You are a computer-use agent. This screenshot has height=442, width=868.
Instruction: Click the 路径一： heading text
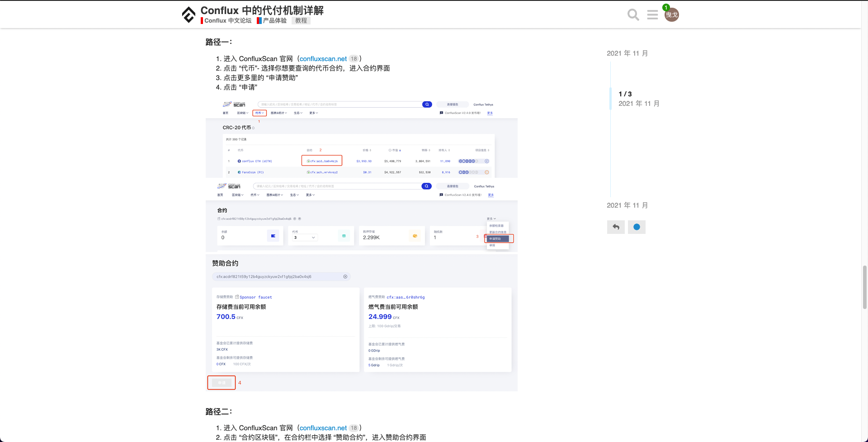click(x=219, y=42)
